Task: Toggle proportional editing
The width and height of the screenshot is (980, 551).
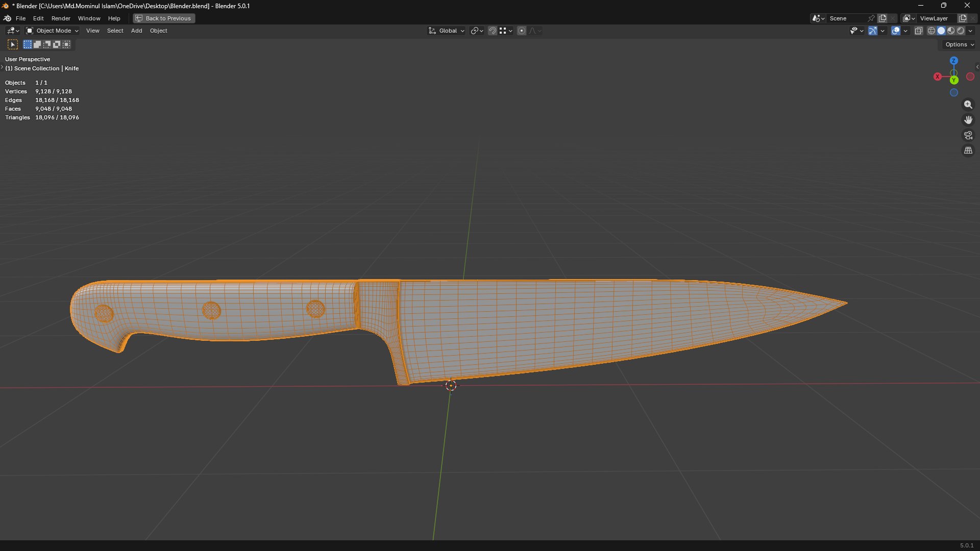Action: pos(522,31)
